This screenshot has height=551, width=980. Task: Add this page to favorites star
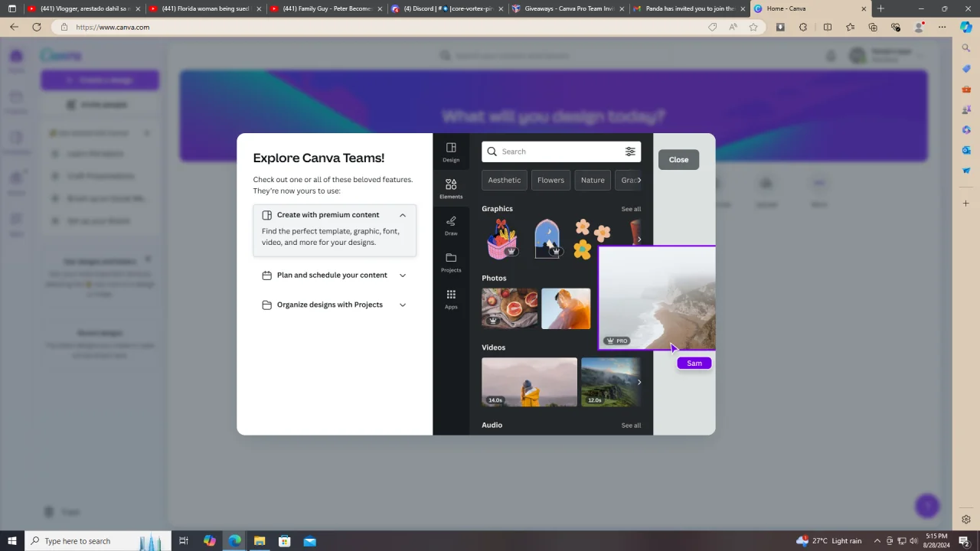point(753,27)
